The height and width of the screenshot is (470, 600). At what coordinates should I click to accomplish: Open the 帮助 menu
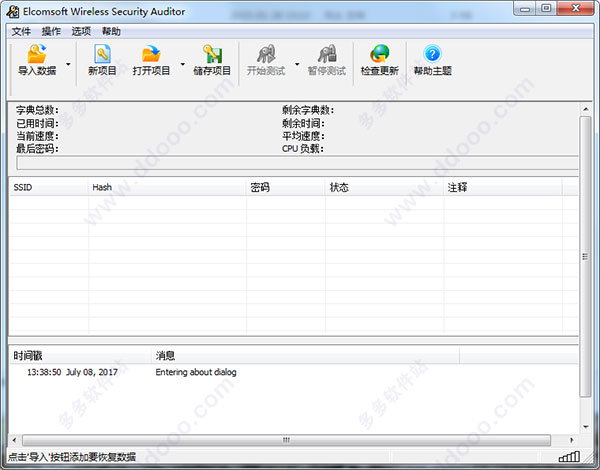click(111, 31)
